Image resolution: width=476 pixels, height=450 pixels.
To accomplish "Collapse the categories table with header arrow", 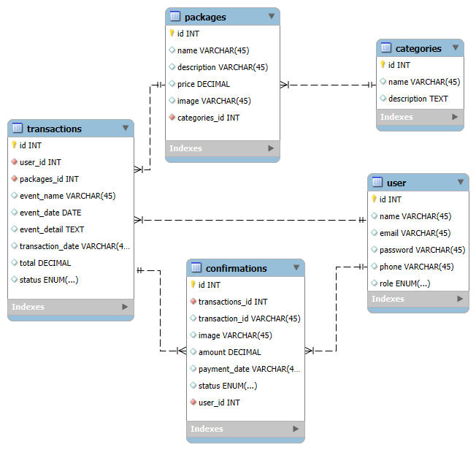I will (x=456, y=47).
